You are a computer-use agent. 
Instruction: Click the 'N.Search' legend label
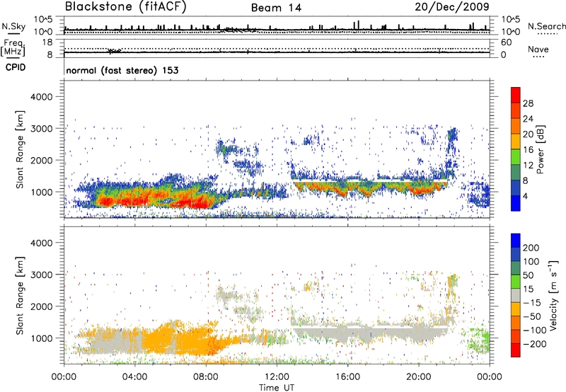[546, 26]
